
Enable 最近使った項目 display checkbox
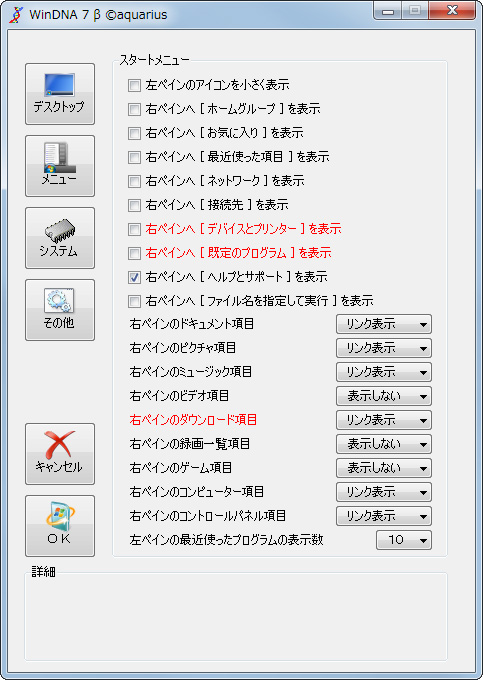[x=134, y=157]
